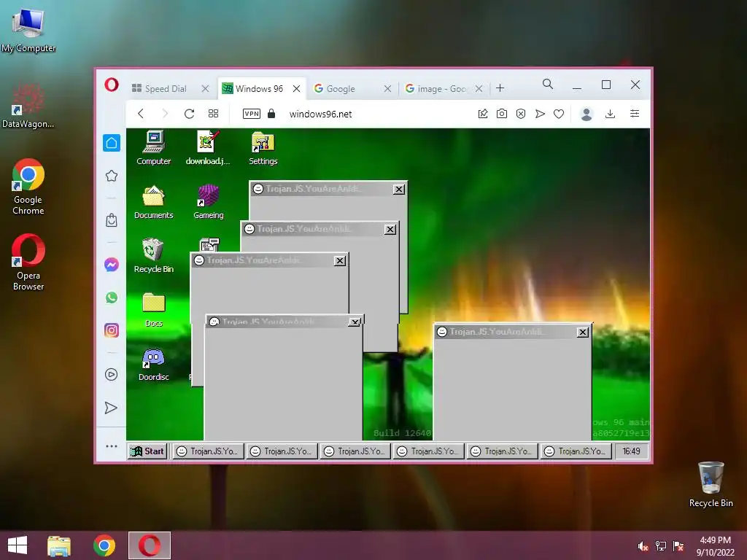Open a new tab with the plus button
Viewport: 747px width, 560px height.
[x=500, y=88]
